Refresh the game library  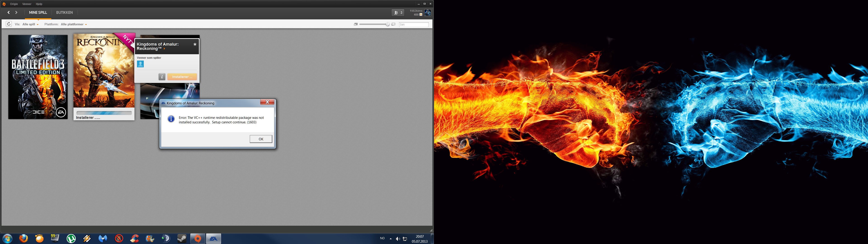[x=9, y=24]
